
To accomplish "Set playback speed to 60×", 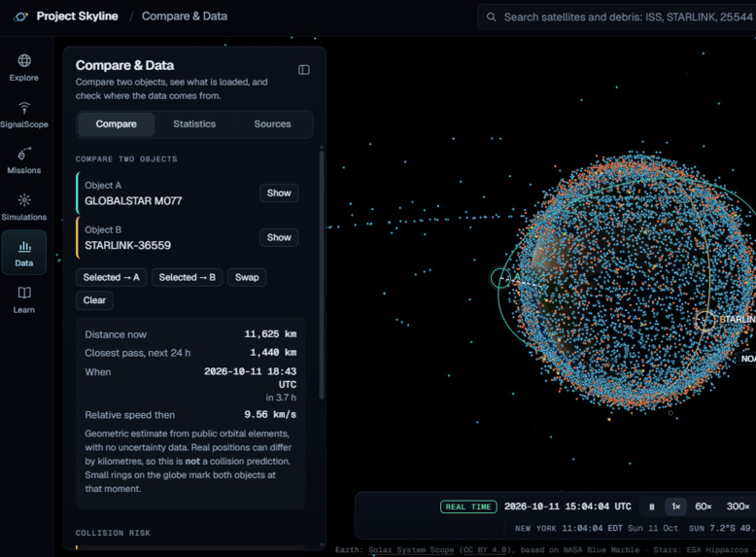I will pyautogui.click(x=703, y=506).
